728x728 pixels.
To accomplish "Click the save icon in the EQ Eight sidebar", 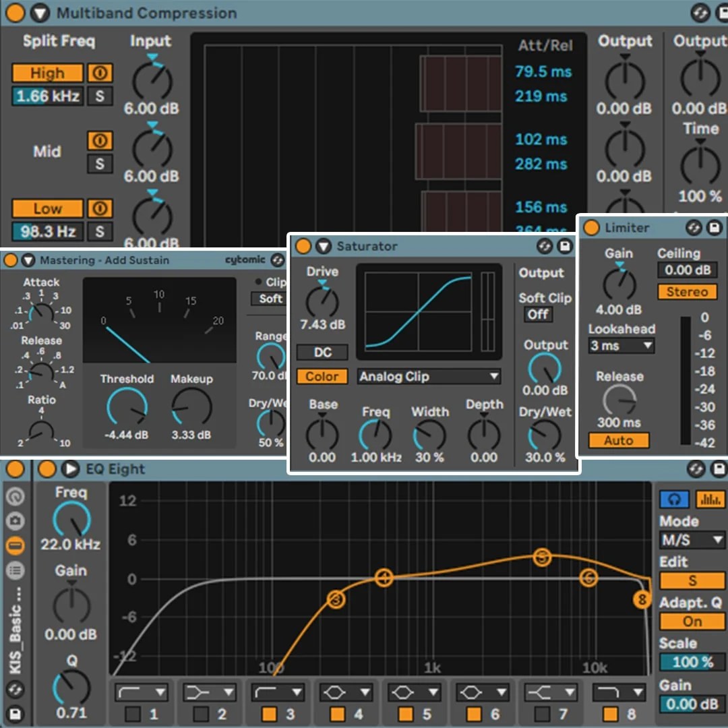I will [x=15, y=713].
